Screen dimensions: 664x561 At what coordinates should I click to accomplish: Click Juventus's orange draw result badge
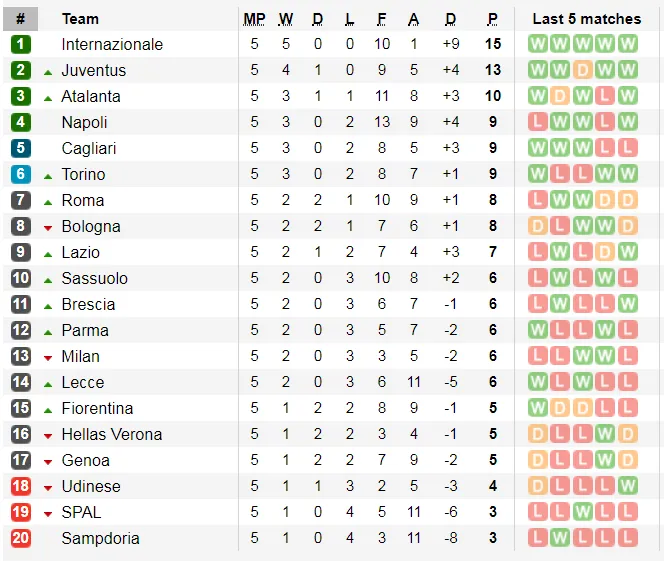[x=582, y=70]
